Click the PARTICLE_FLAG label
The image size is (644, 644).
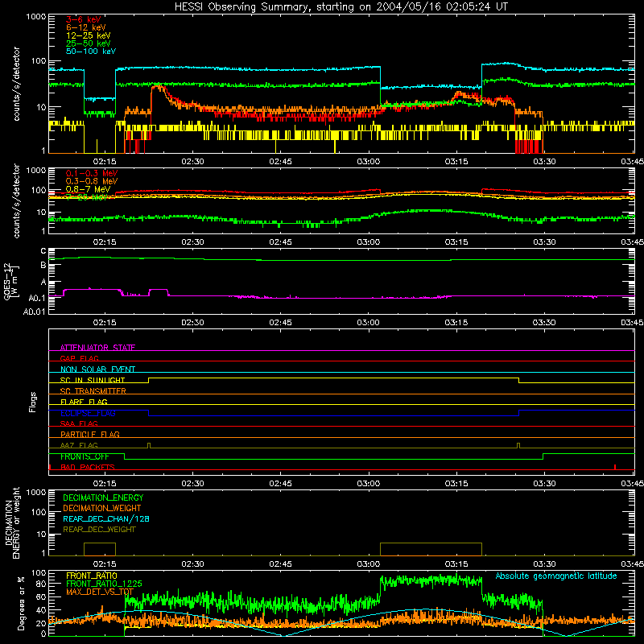pyautogui.click(x=90, y=434)
